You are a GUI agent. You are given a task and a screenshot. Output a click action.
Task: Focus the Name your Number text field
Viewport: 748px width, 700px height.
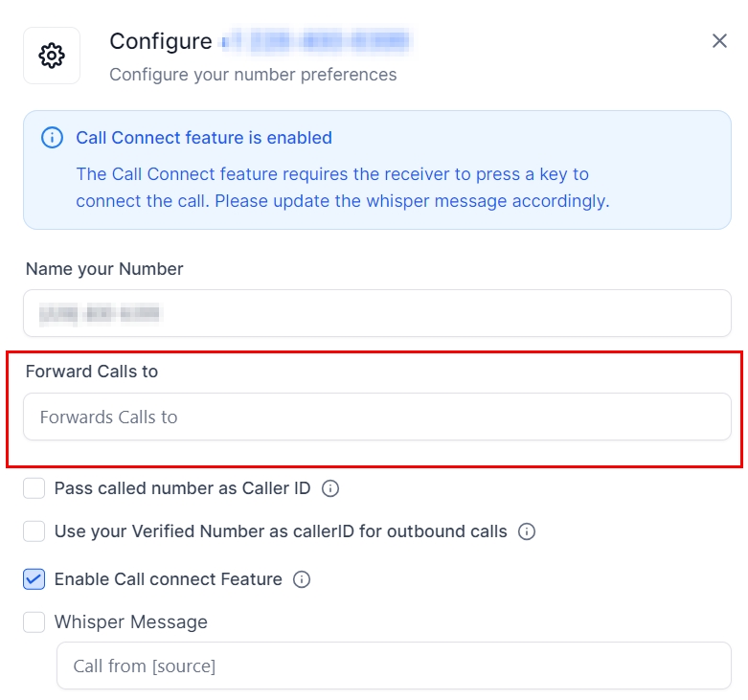(x=376, y=313)
